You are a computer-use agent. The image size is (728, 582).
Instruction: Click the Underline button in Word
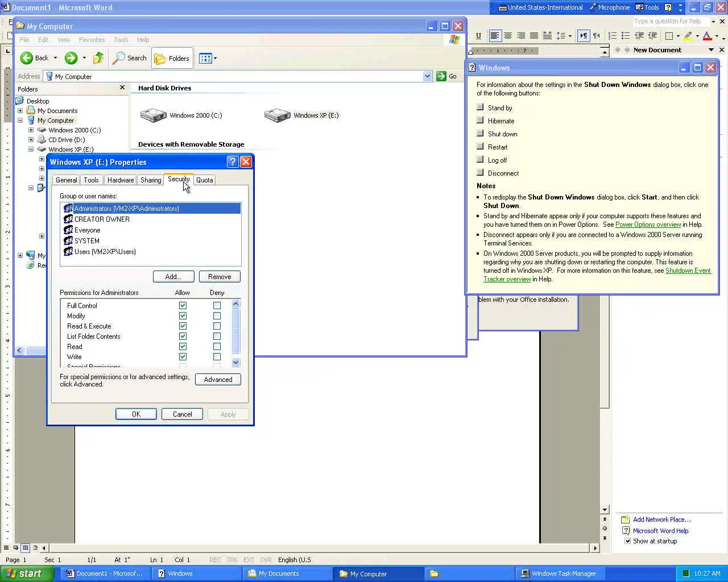478,36
